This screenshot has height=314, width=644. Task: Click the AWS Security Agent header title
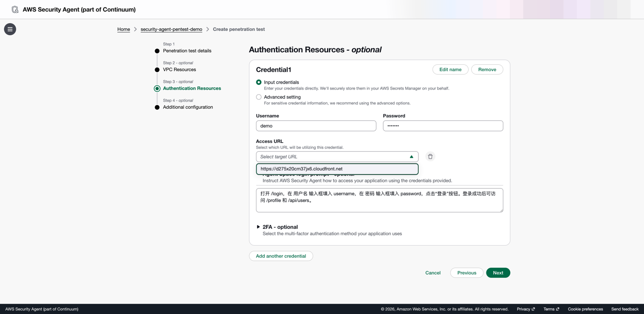[79, 9]
